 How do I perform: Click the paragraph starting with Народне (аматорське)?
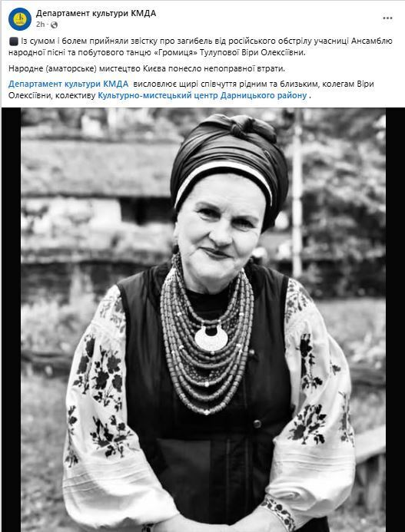point(147,68)
